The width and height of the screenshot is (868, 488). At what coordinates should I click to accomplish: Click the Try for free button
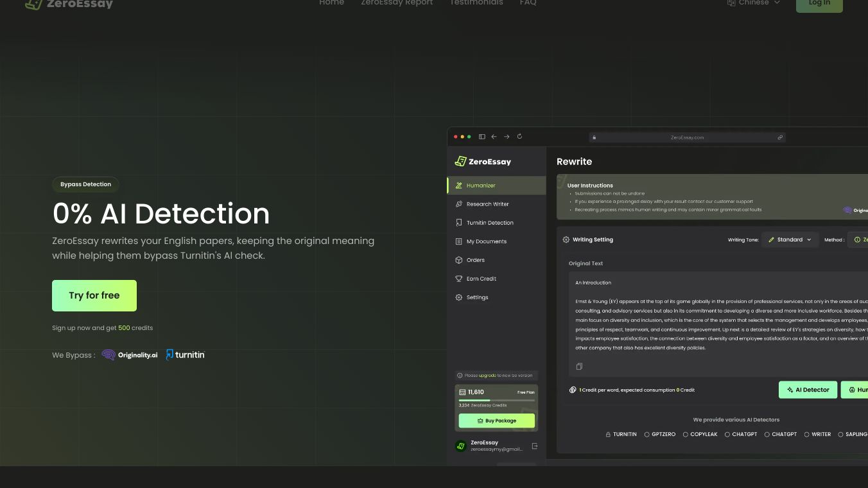click(94, 295)
